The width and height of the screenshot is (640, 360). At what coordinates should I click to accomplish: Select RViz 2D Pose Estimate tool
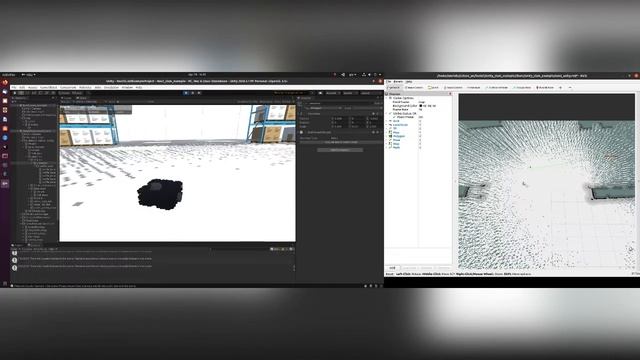497,87
